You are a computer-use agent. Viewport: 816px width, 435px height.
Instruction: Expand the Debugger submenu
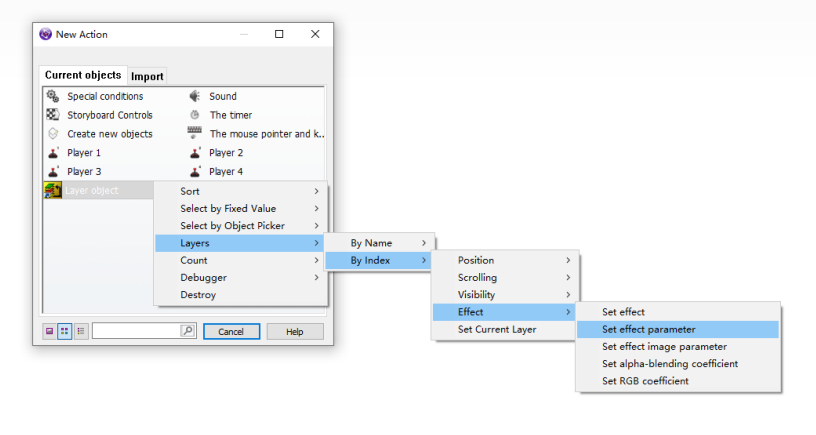[241, 277]
